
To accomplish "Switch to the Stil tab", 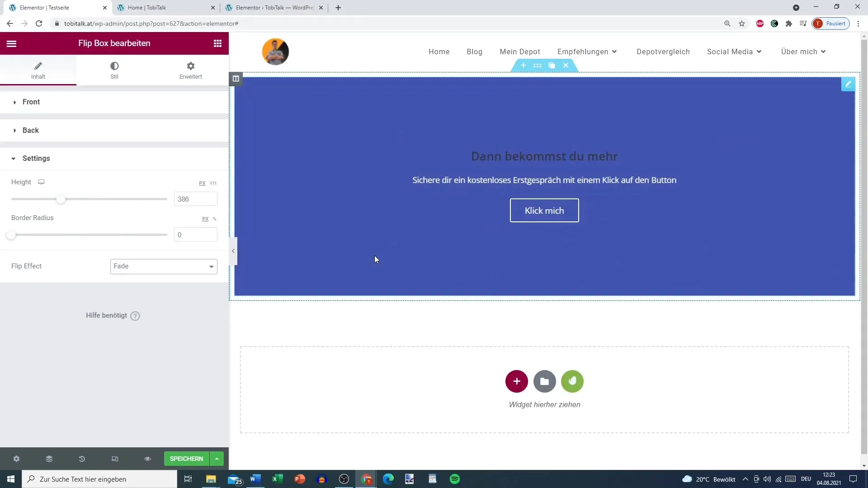I will tap(114, 70).
